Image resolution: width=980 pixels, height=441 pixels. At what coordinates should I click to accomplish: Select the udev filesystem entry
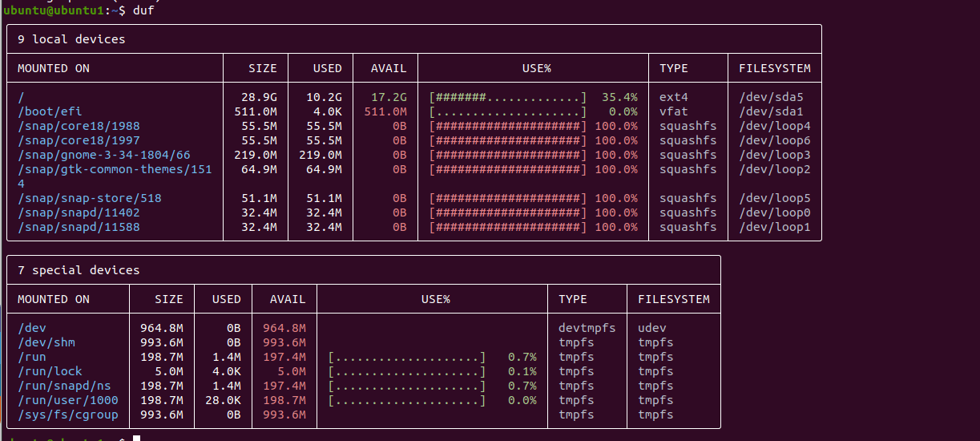tap(652, 328)
